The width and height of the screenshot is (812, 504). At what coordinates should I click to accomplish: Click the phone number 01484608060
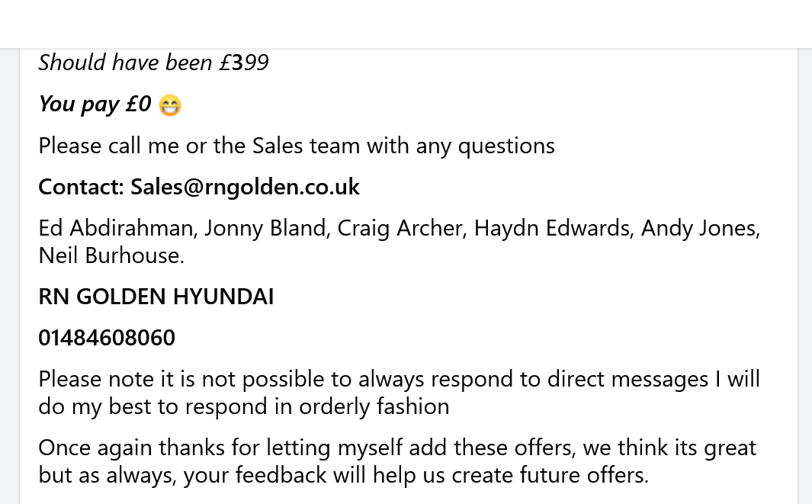(107, 338)
